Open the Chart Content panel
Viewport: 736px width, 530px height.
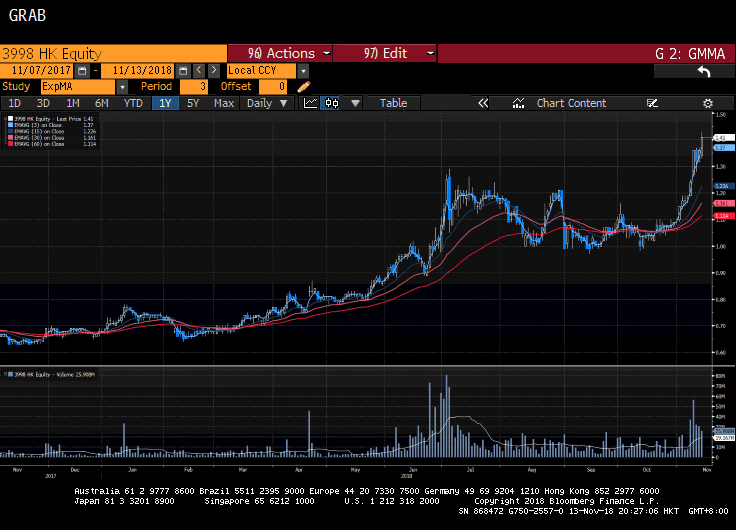coord(571,103)
